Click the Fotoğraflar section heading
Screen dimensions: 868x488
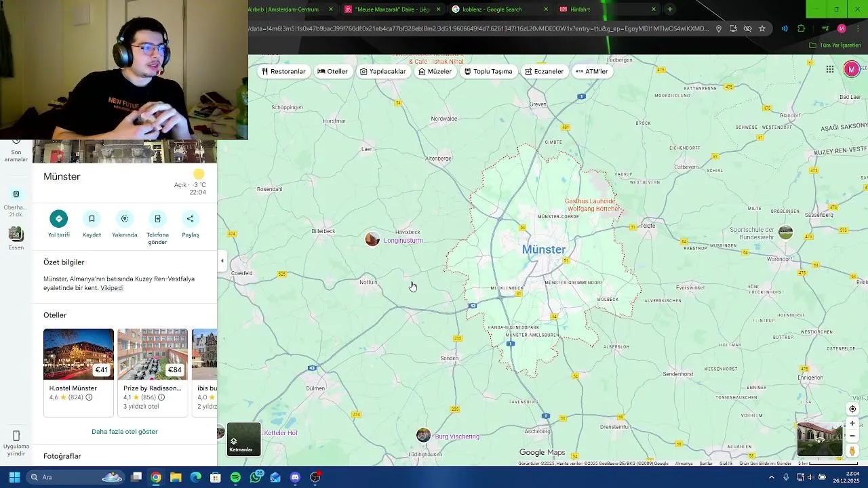[x=62, y=456]
